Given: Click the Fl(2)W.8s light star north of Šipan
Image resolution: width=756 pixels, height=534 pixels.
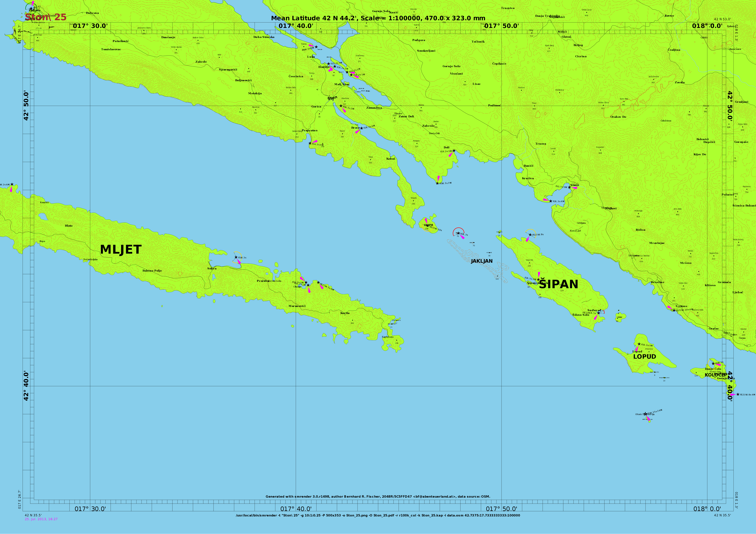Looking at the screenshot, I should (x=530, y=235).
